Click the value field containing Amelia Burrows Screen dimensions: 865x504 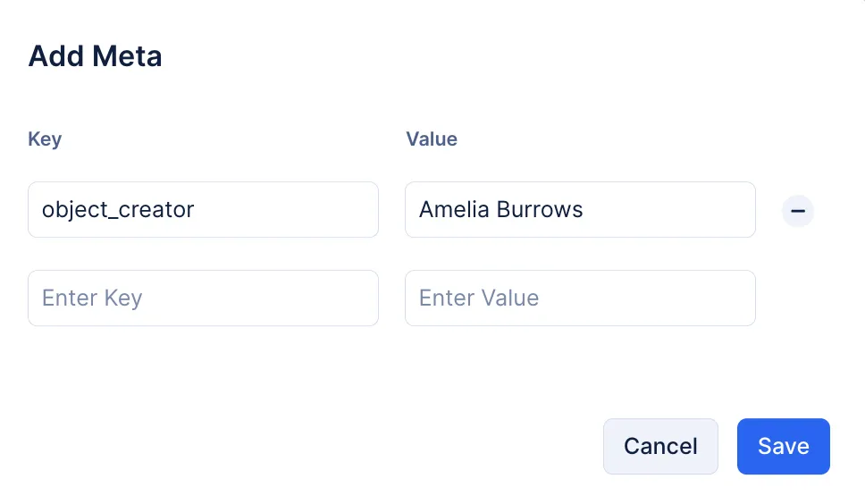tap(580, 209)
